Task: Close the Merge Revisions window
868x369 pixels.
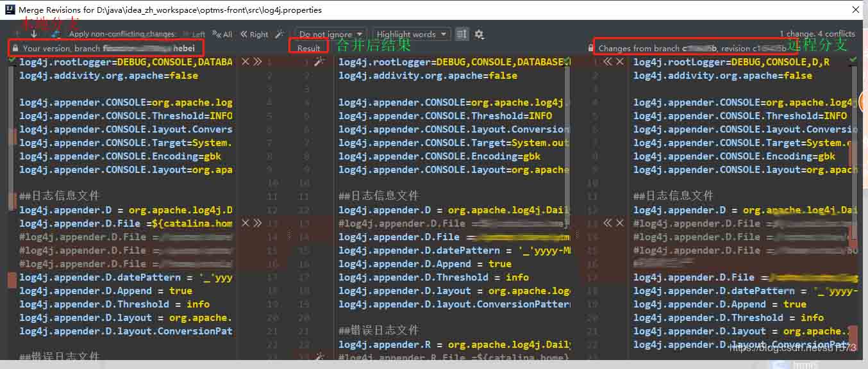Action: pyautogui.click(x=856, y=10)
